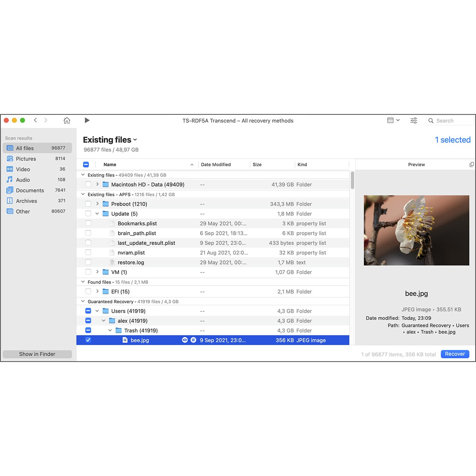This screenshot has height=476, width=476.
Task: Select Video category in sidebar
Action: click(37, 169)
